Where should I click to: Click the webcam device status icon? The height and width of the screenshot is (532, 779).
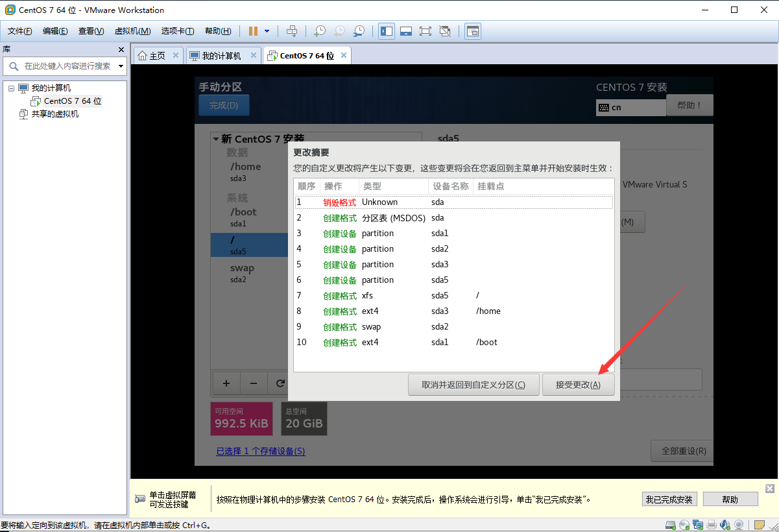739,525
